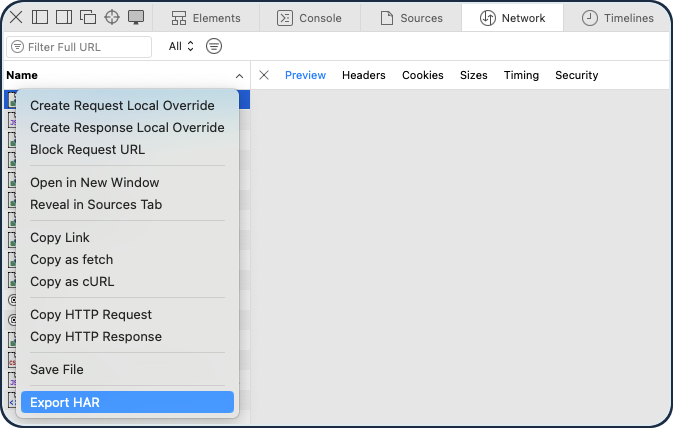This screenshot has width=673, height=428.
Task: Click the circular filter options icon beside All
Action: 214,47
